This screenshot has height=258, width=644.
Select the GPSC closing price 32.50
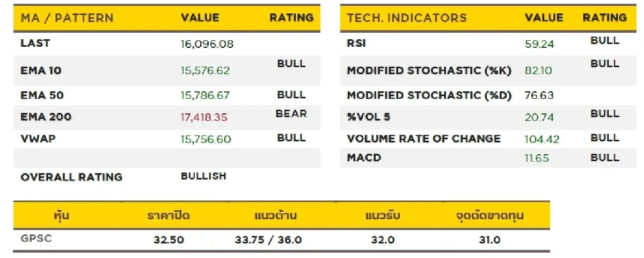[x=169, y=240]
